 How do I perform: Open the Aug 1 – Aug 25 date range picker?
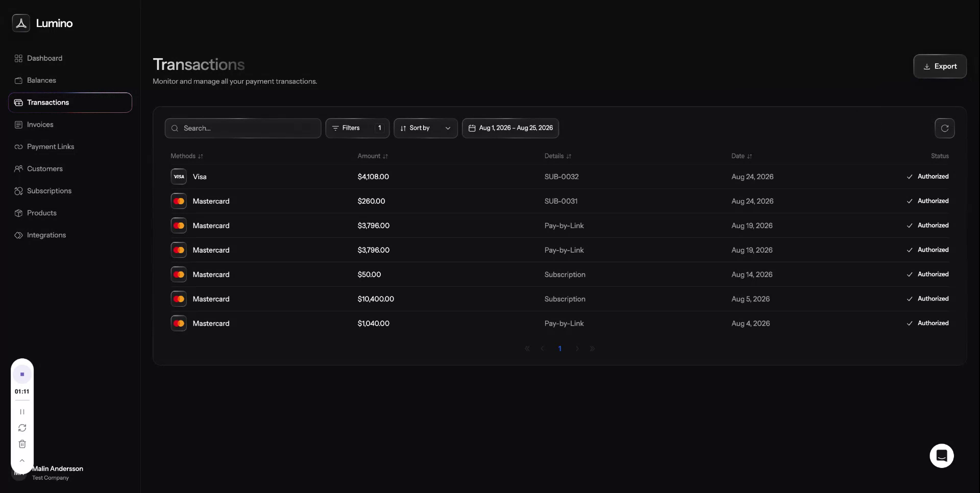click(510, 128)
